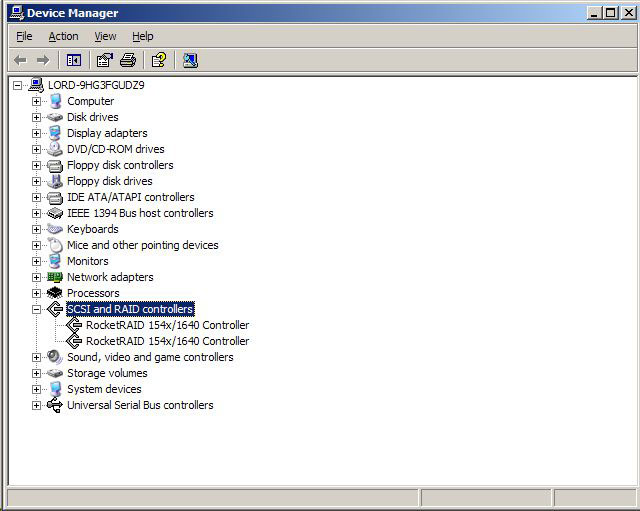Select the Keyboards label
Viewport: 640px width, 511px height.
(93, 229)
